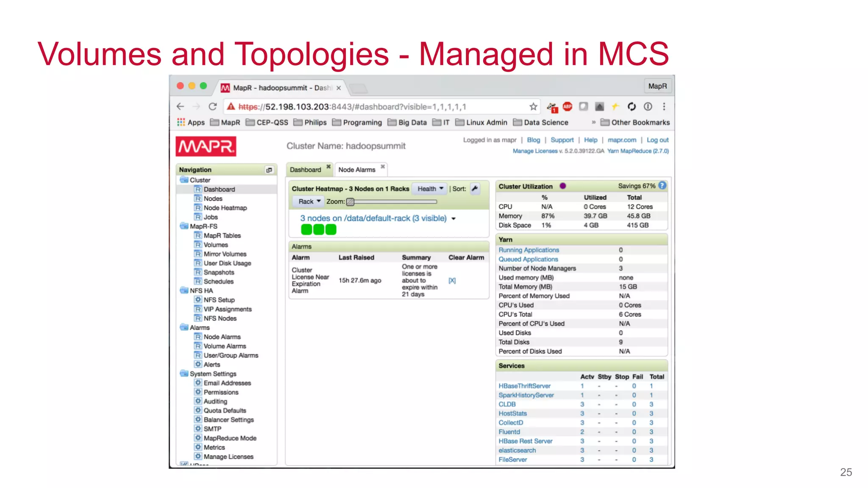Open Volumes in the Navigation tree
Screen dimensions: 868x488
click(x=215, y=245)
